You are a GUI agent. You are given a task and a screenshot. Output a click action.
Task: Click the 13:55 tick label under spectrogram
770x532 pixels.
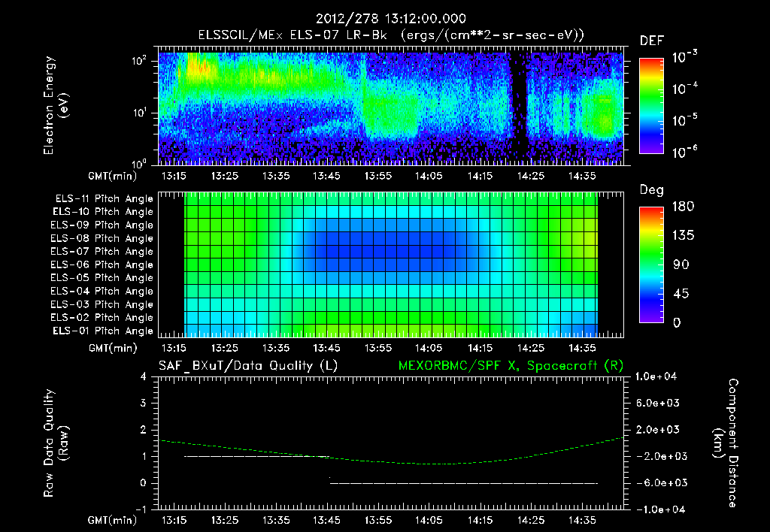(x=377, y=176)
